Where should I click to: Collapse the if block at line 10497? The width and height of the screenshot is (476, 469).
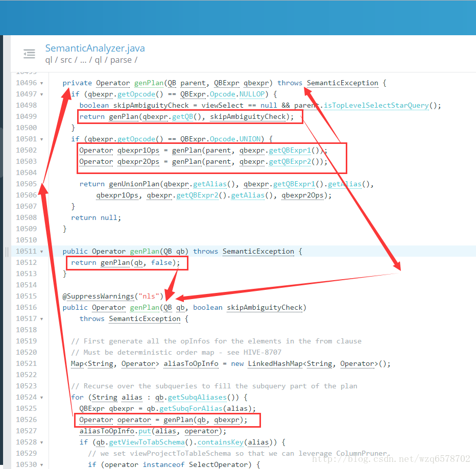(41, 94)
